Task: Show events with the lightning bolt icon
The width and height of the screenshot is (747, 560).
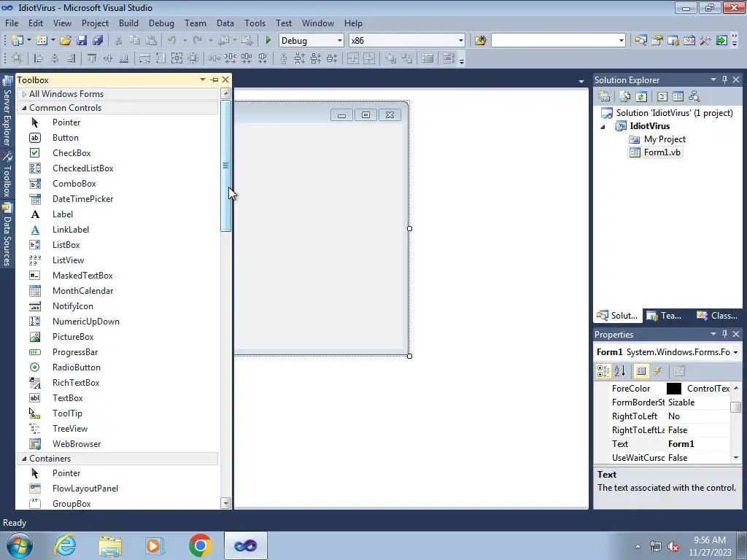Action: pyautogui.click(x=657, y=371)
